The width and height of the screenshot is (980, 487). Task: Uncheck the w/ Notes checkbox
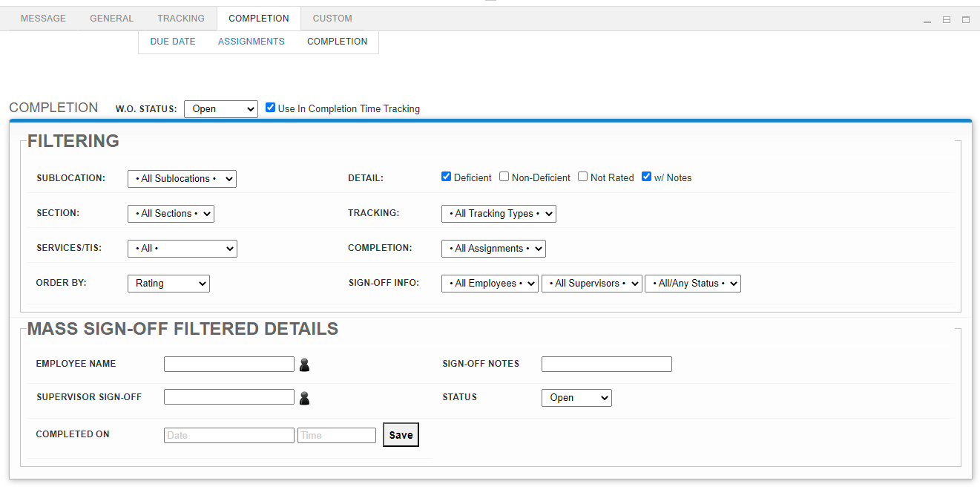(x=646, y=177)
